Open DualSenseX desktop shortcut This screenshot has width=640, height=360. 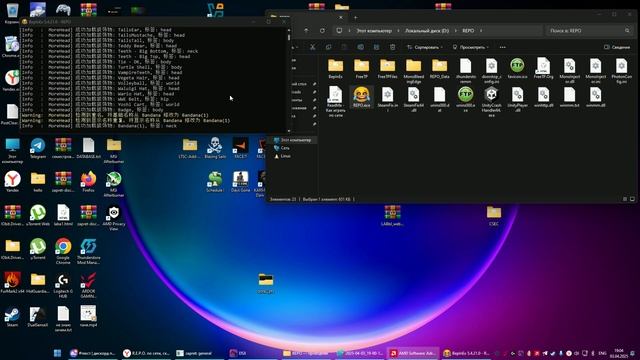[x=38, y=317]
